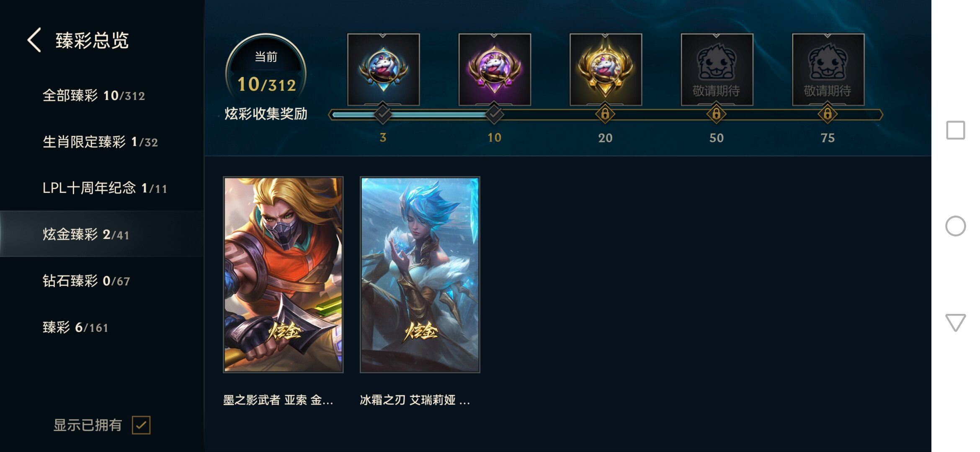Screen dimensions: 980x452
Task: Switch to the 臻彩 6/161 category
Action: pyautogui.click(x=75, y=327)
